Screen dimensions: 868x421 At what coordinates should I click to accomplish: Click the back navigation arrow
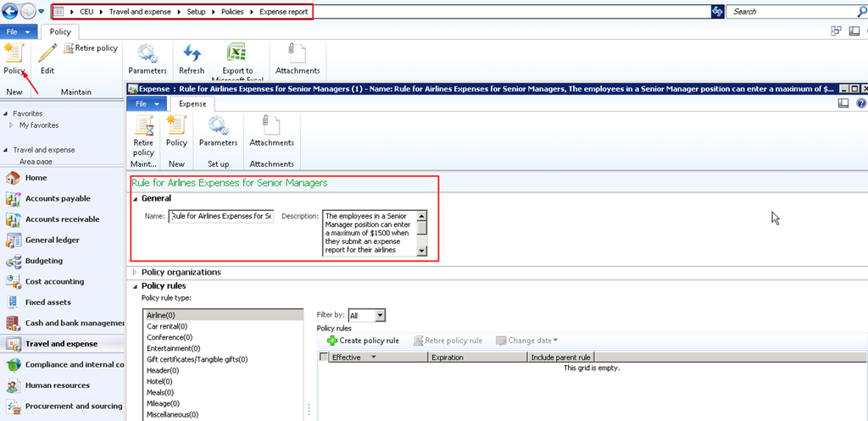(10, 12)
